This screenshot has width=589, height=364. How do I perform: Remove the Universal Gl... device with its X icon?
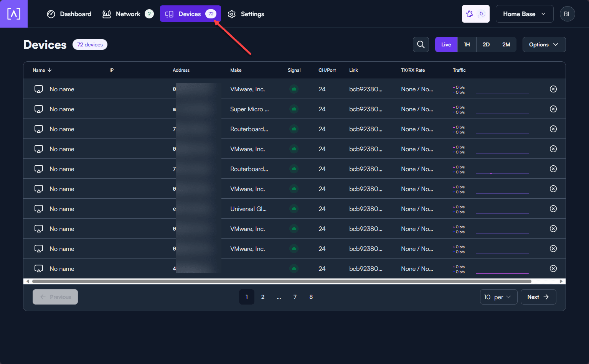[553, 209]
